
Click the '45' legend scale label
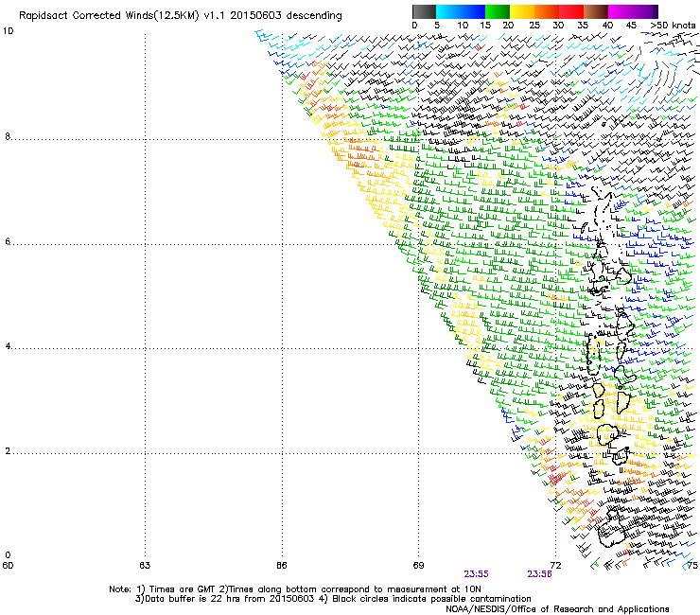pyautogui.click(x=631, y=26)
